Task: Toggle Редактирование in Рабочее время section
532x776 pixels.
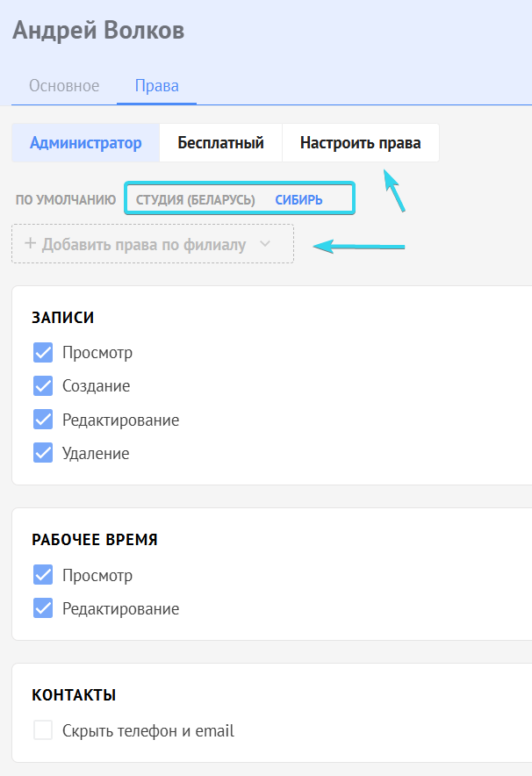Action: pyautogui.click(x=43, y=608)
